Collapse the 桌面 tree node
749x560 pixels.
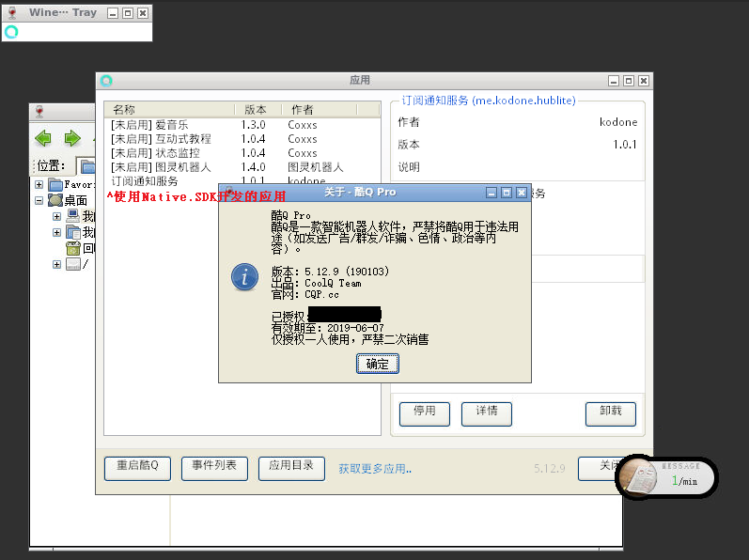[39, 200]
